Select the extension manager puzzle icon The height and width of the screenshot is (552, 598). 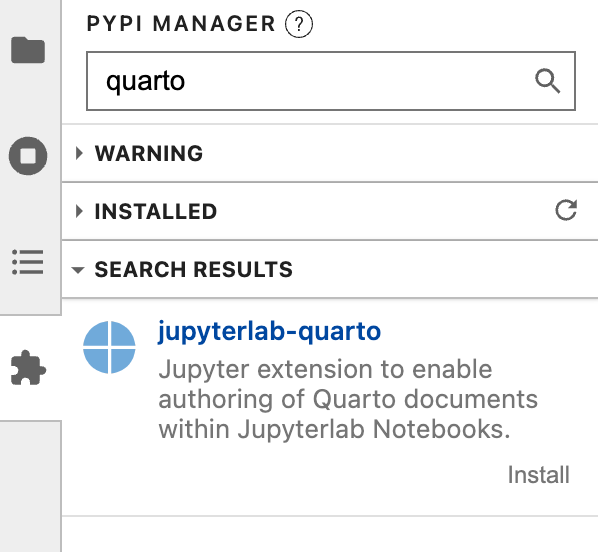click(x=28, y=367)
